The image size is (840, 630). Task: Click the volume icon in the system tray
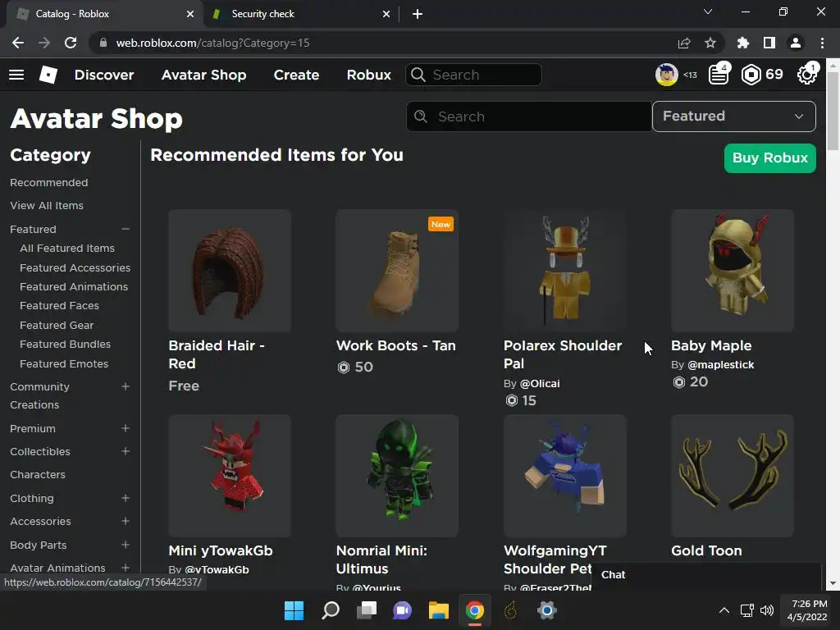point(767,610)
